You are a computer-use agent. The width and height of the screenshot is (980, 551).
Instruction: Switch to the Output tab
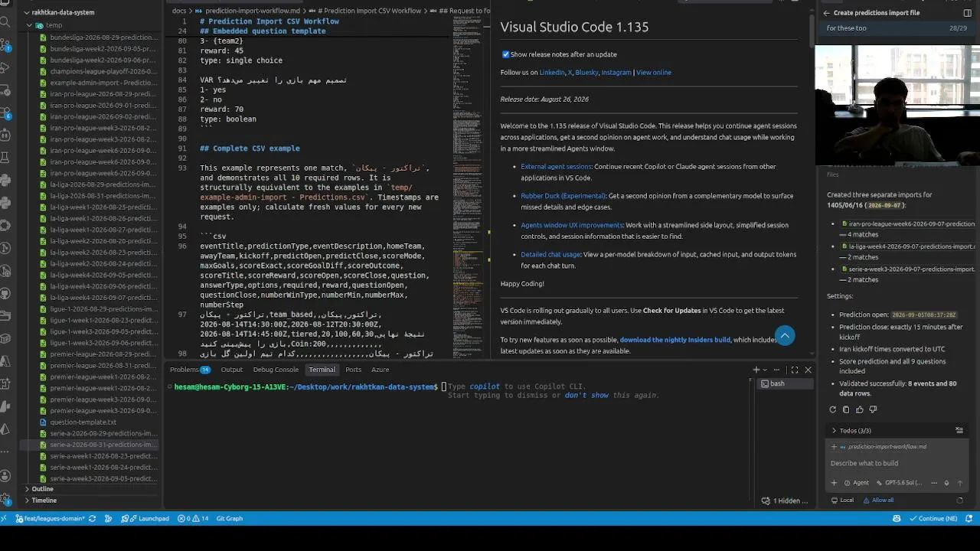(x=232, y=370)
